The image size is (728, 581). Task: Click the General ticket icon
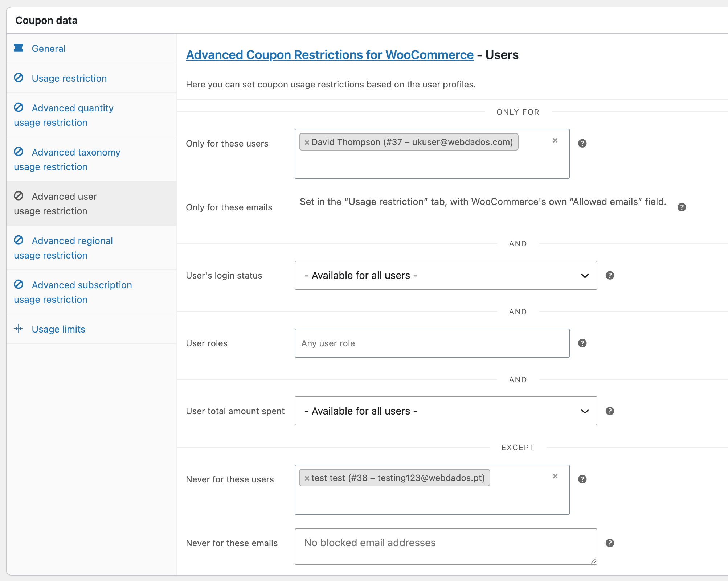pyautogui.click(x=19, y=48)
